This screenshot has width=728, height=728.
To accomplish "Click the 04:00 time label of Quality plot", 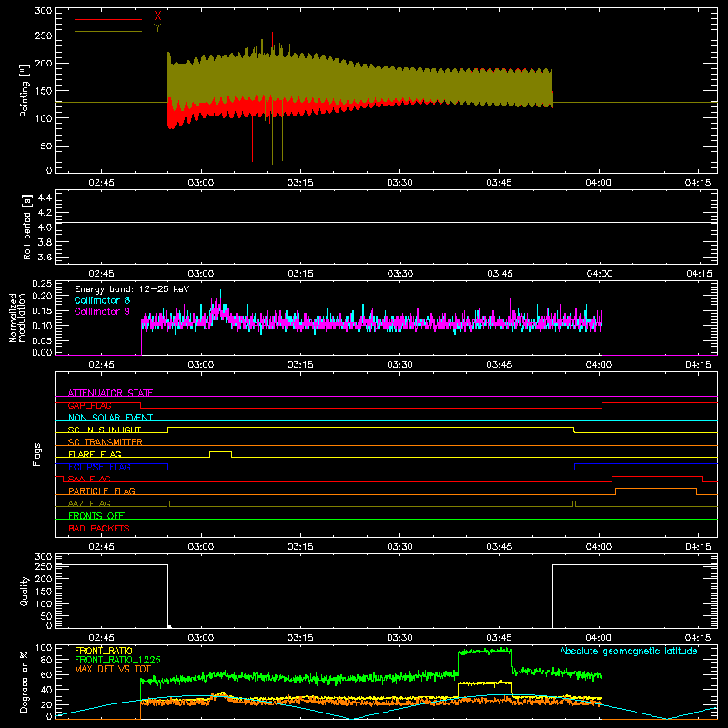I will tap(599, 638).
